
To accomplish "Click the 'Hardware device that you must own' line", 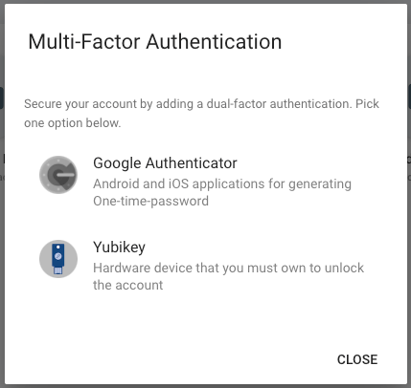I will 228,268.
